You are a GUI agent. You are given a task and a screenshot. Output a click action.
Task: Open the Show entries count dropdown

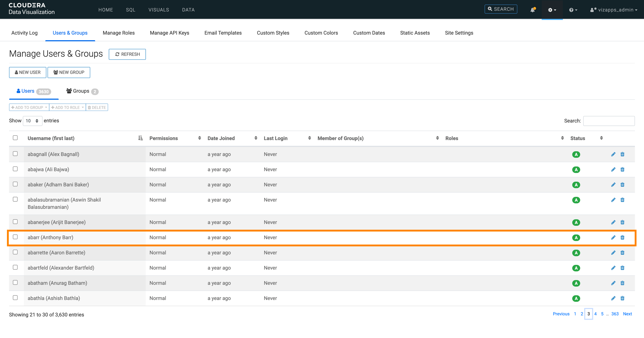tap(32, 121)
